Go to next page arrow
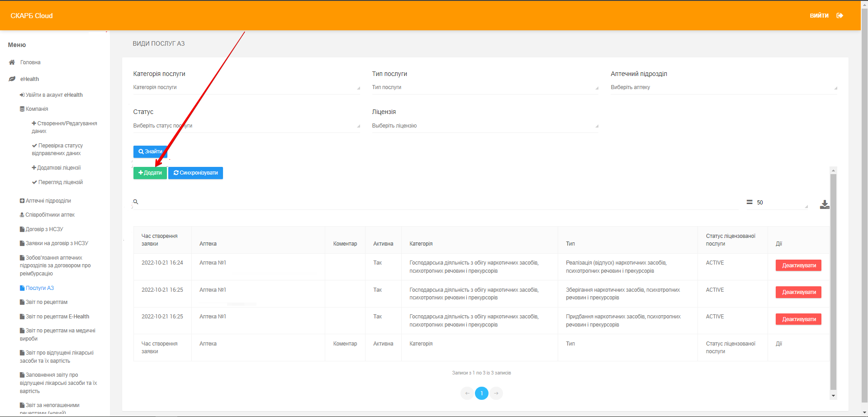 click(x=496, y=393)
